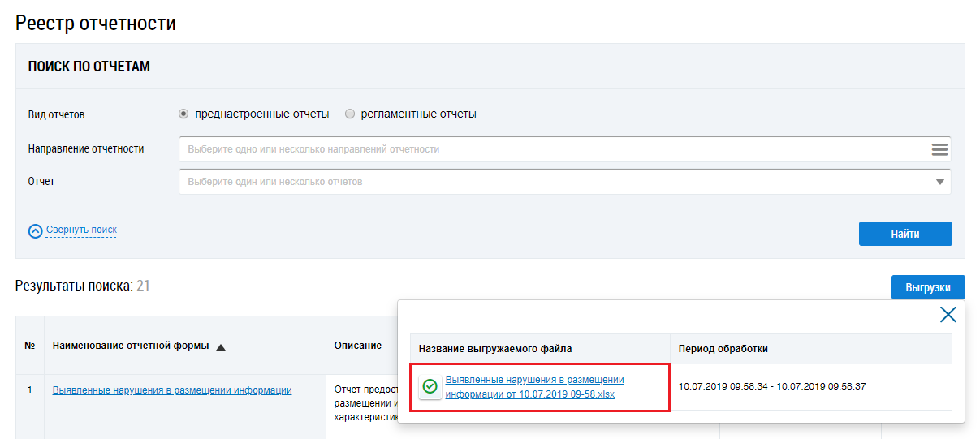Screen dimensions: 980x439
Task: Expand the Отчет dropdown arrow
Action: click(x=939, y=182)
